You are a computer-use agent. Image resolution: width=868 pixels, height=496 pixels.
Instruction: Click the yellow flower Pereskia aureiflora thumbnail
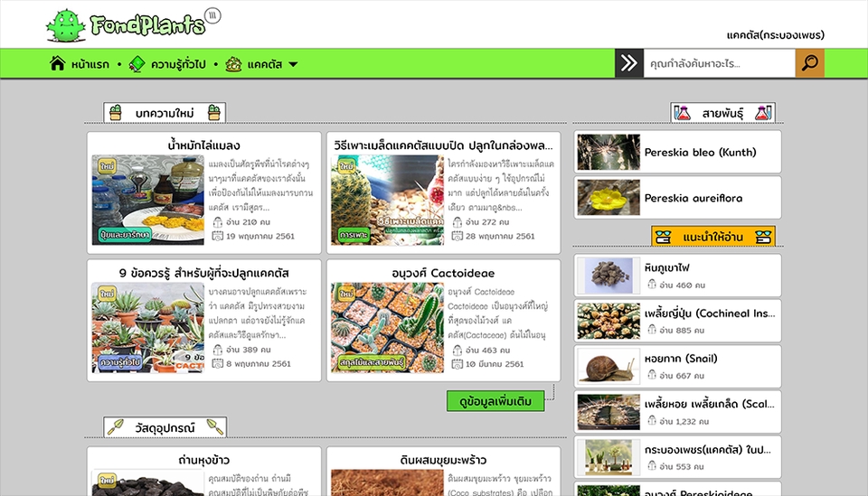click(x=609, y=197)
